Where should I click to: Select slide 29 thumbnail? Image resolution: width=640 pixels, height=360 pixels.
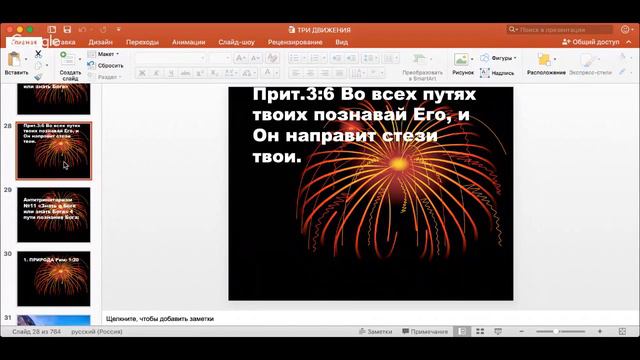pos(54,215)
